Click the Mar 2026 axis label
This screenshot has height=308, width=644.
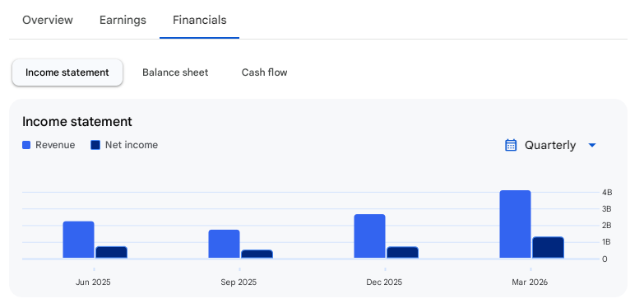coord(530,282)
